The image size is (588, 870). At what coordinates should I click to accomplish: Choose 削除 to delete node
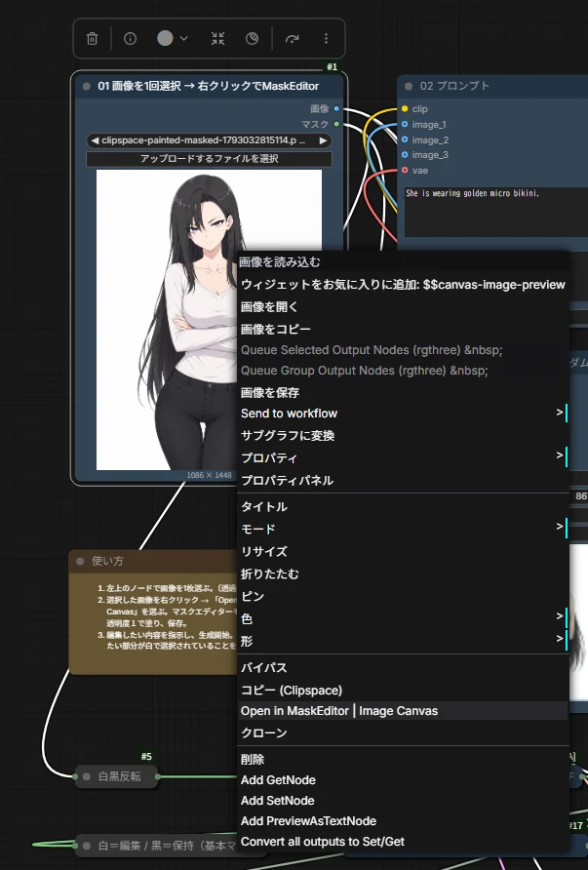404,760
